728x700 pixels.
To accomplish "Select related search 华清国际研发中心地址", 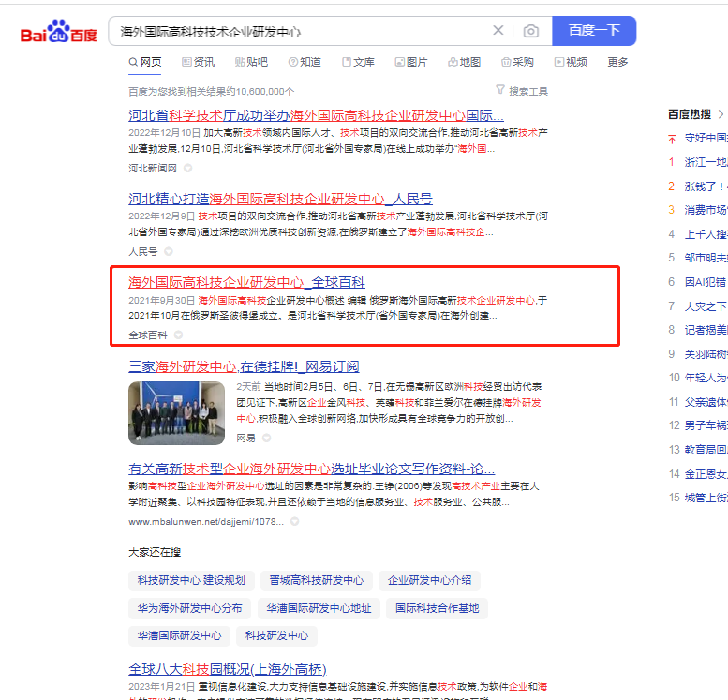I will pos(319,608).
